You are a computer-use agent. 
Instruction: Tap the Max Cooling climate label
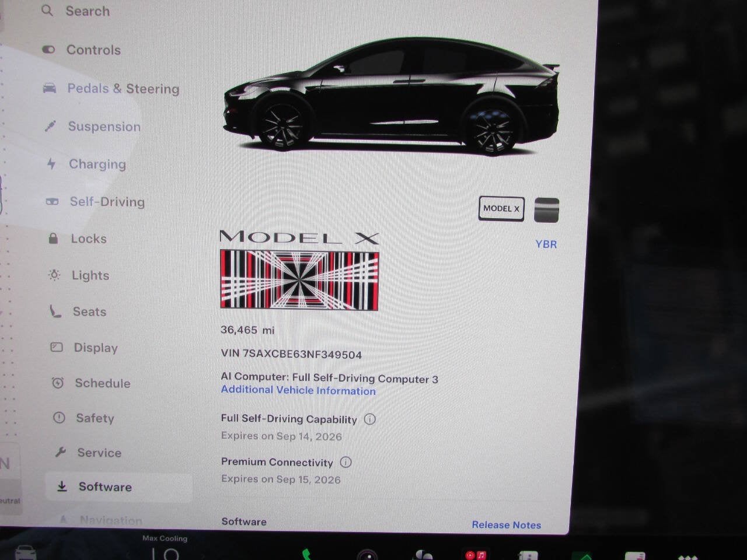click(165, 538)
